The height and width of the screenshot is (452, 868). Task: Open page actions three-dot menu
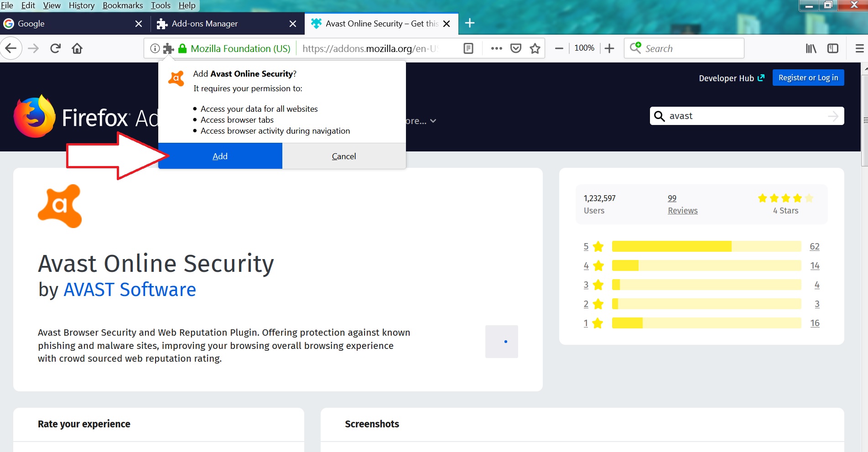click(496, 48)
